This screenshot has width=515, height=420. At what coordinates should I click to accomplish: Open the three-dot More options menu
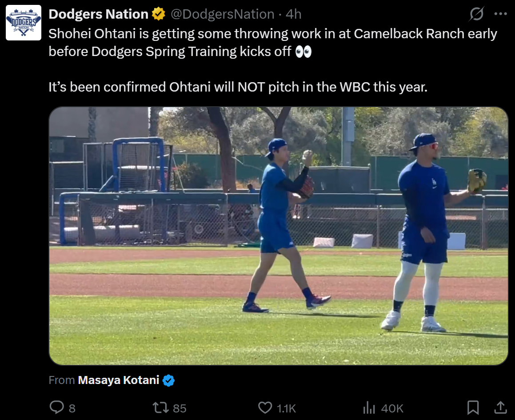pos(500,14)
